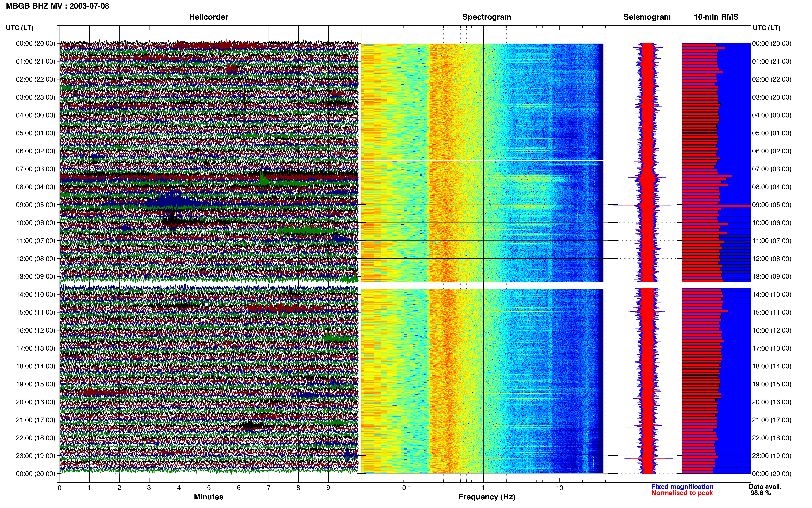The height and width of the screenshot is (508, 812).
Task: Click '04:00 (00:00)' label on helicorder axis
Action: pyautogui.click(x=36, y=115)
